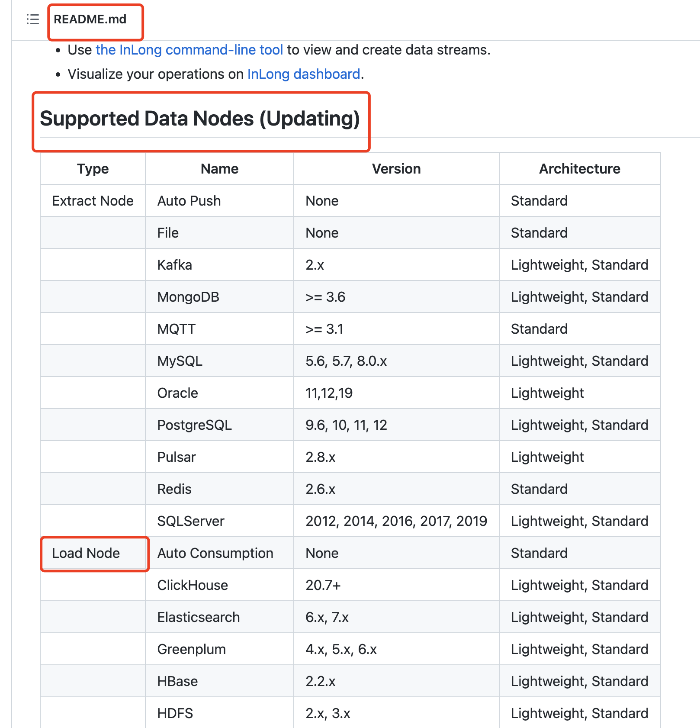Image resolution: width=700 pixels, height=728 pixels.
Task: Click the Pulsar version 2.8.x cell
Action: click(320, 457)
